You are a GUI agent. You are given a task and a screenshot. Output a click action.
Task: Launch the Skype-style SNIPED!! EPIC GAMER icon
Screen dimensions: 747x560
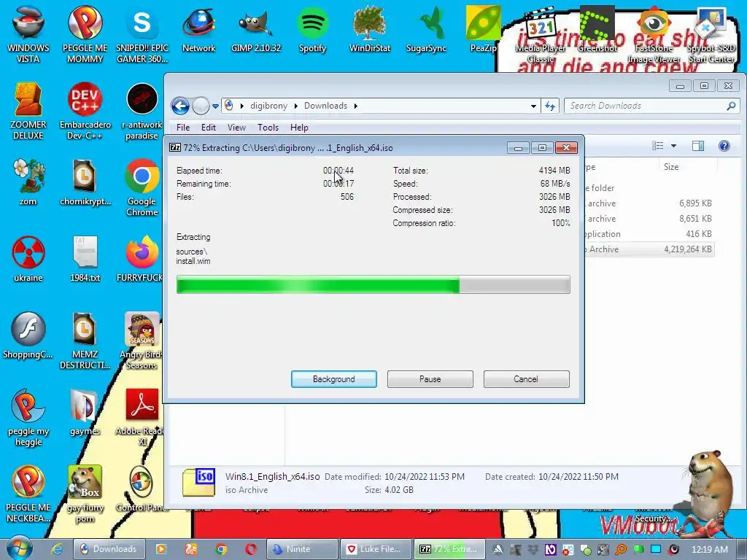(x=142, y=34)
